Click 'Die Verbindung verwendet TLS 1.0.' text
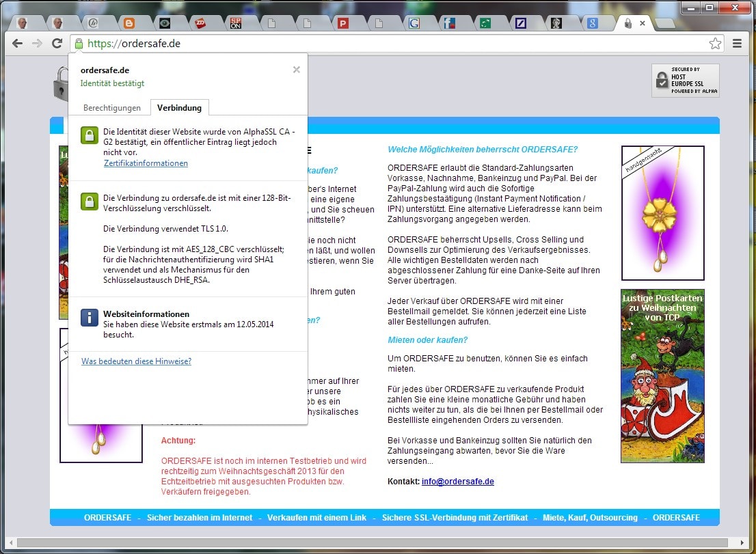 (x=166, y=229)
